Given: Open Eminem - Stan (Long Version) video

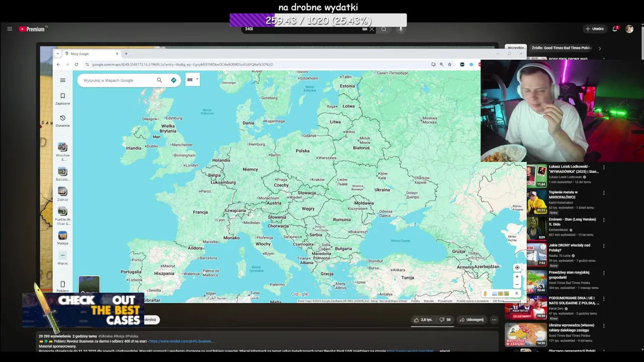Looking at the screenshot, I should coord(572,222).
